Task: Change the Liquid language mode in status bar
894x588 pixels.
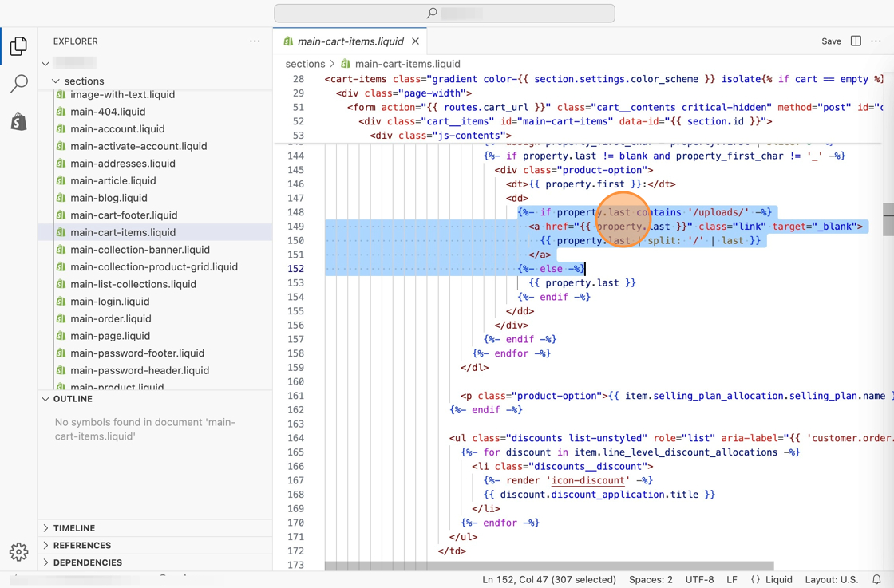Action: [x=778, y=580]
